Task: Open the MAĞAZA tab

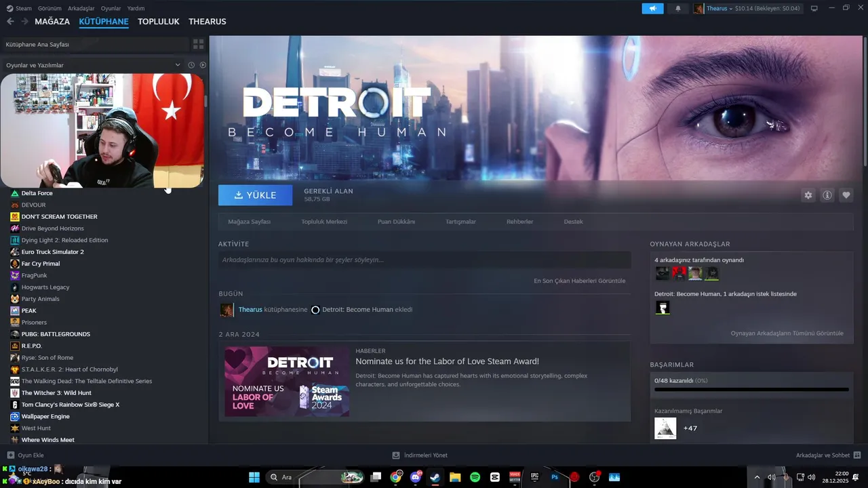Action: coord(52,22)
